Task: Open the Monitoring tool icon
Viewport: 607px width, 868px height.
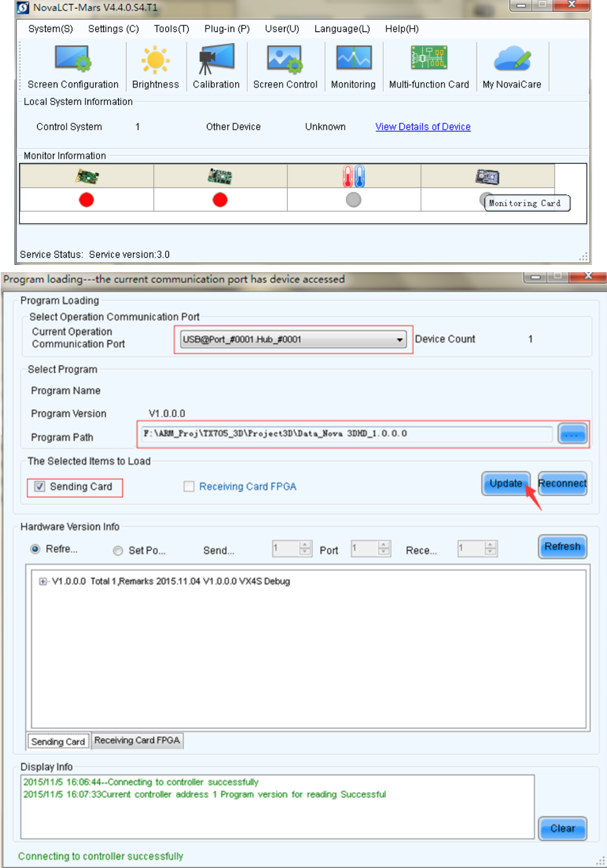Action: (x=354, y=59)
